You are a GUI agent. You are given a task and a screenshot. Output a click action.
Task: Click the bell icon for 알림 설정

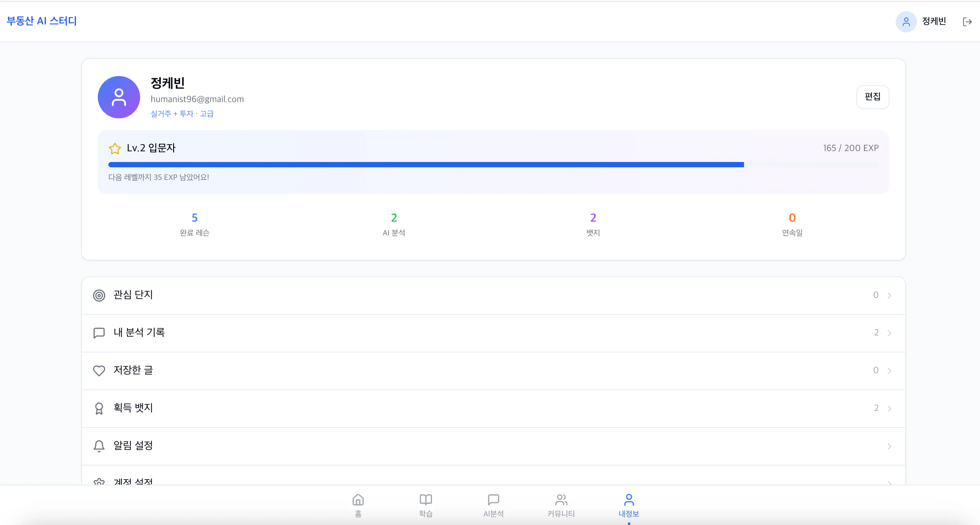click(x=99, y=446)
